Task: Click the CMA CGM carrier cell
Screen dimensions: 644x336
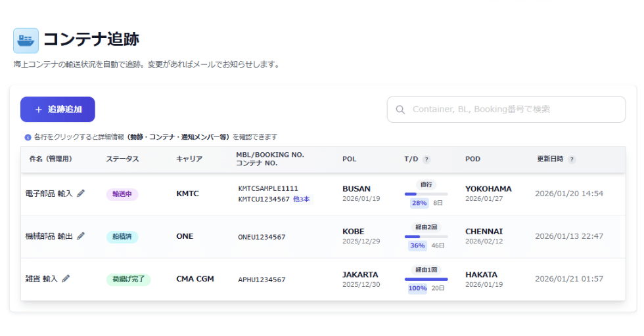Action: click(x=195, y=279)
